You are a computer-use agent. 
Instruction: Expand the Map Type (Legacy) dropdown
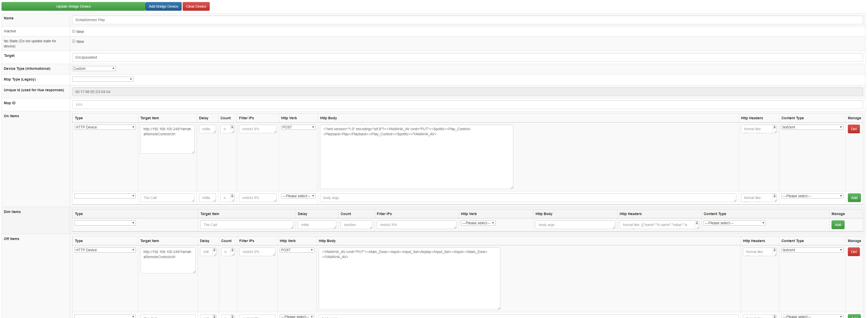102,79
